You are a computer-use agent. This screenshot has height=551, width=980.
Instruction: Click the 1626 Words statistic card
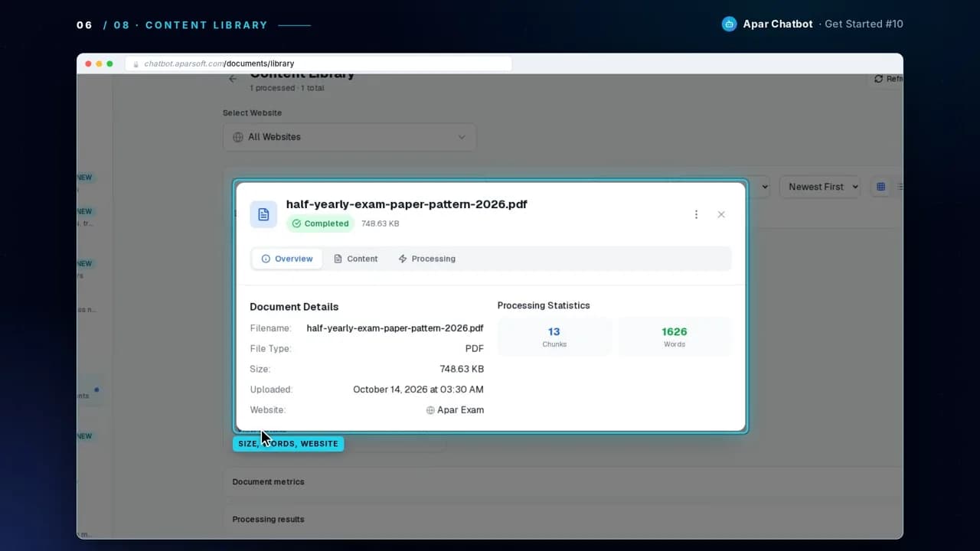[x=675, y=337]
